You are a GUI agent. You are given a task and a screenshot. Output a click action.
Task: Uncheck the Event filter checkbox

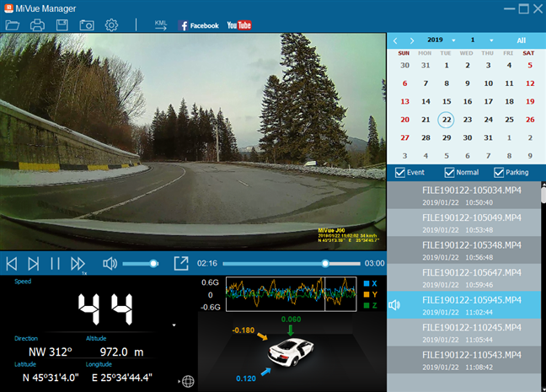click(x=400, y=173)
